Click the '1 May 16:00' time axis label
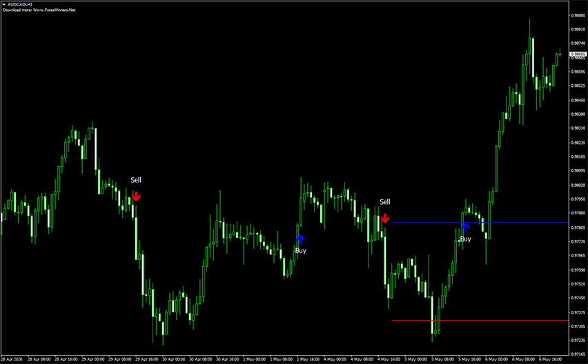 pos(308,359)
